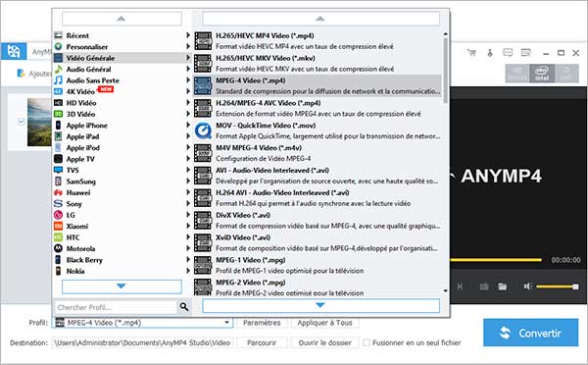Click the Parcourir browse button
Screen dimensions: 588x365
pos(262,342)
